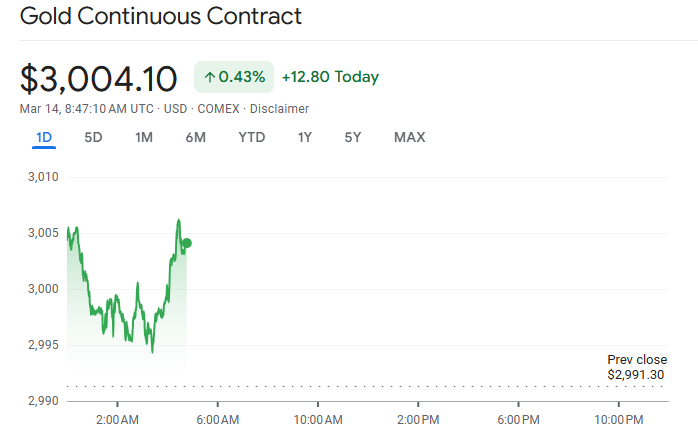Screen dimensions: 698x444
Task: Show the MAX history range
Action: tap(409, 137)
